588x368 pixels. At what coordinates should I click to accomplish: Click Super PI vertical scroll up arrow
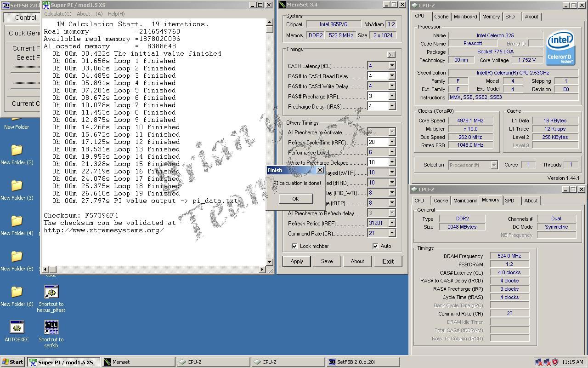(x=269, y=22)
